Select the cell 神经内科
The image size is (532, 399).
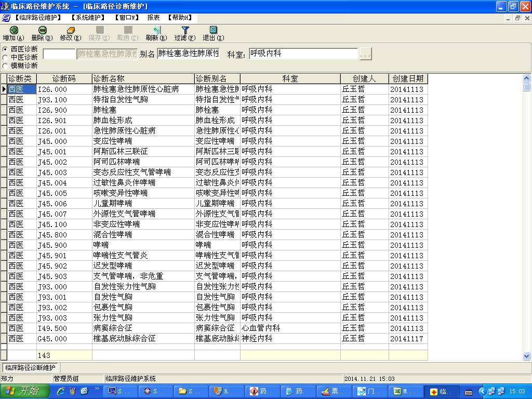pos(290,339)
